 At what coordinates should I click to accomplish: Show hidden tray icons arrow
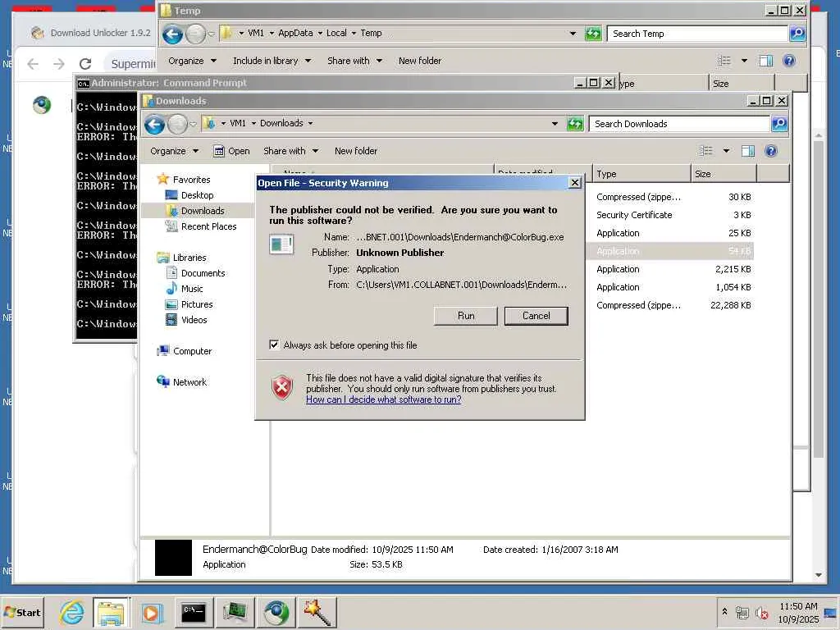[724, 611]
